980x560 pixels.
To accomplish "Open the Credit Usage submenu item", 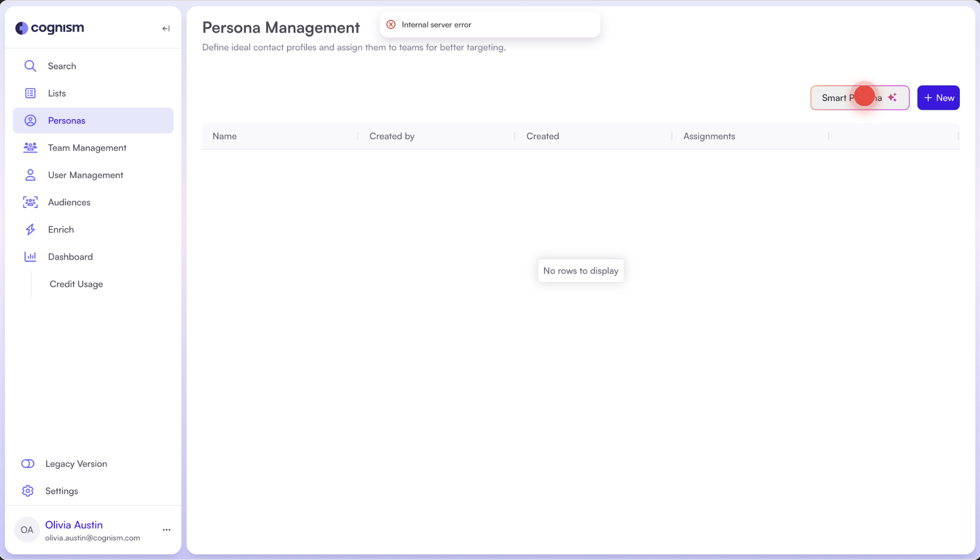I will (76, 284).
